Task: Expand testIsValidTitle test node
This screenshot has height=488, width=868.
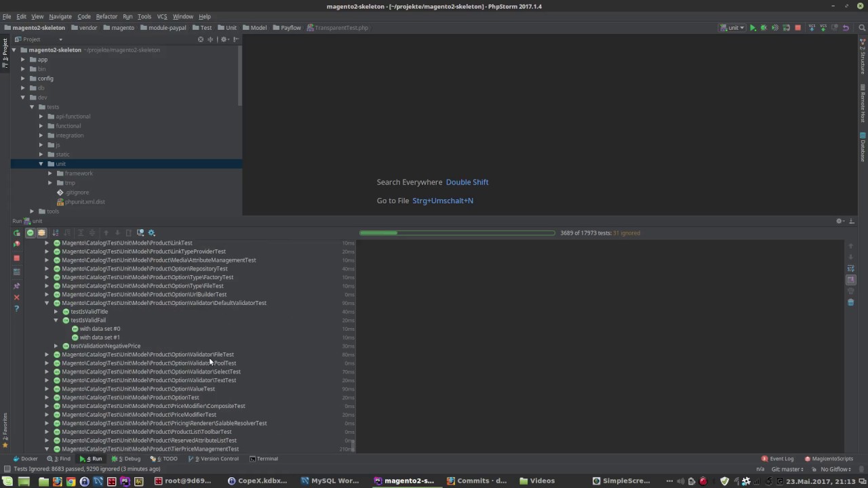Action: (56, 312)
